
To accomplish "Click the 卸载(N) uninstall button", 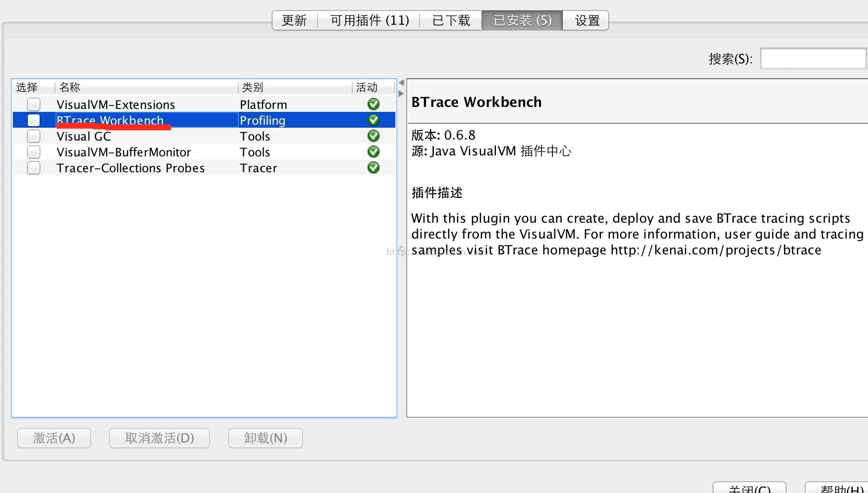I will [x=266, y=438].
